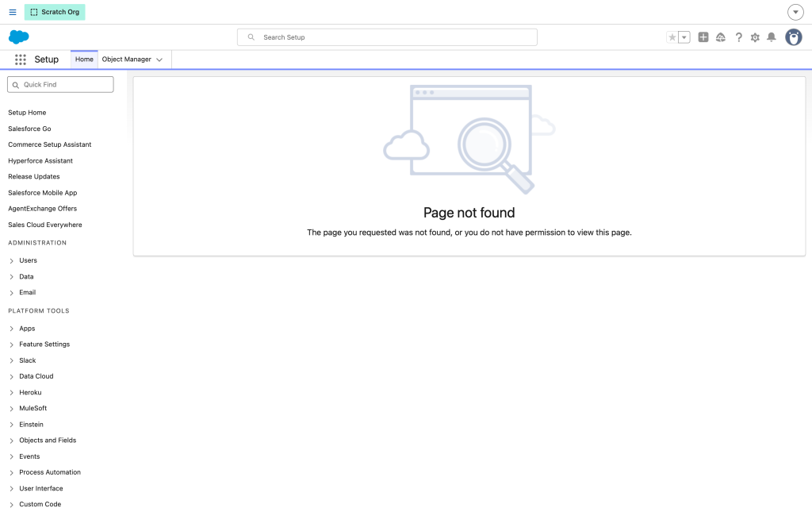
Task: Open the App Launcher grid icon
Action: 20,60
